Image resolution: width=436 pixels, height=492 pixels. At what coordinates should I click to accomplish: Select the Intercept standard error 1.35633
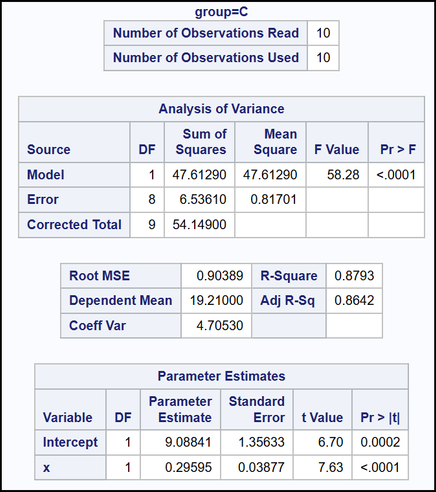pyautogui.click(x=261, y=442)
